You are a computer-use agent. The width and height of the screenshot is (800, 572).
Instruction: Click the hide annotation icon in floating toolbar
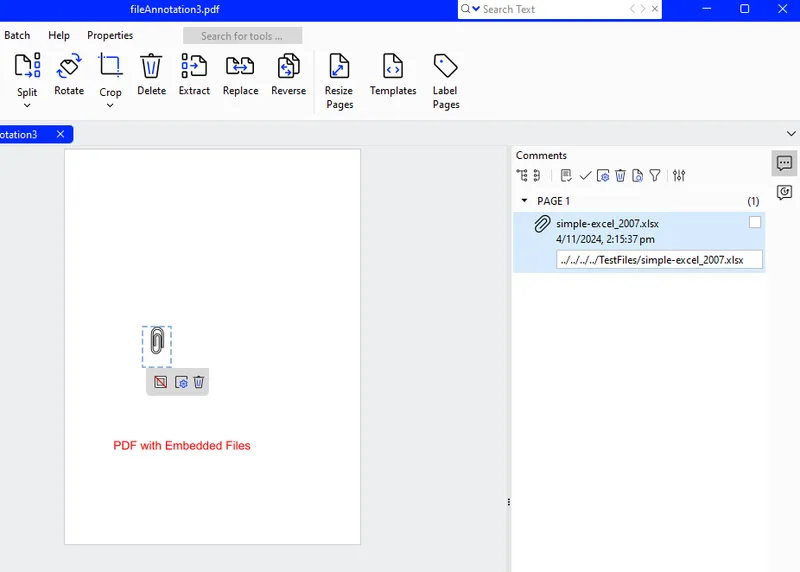coord(160,382)
